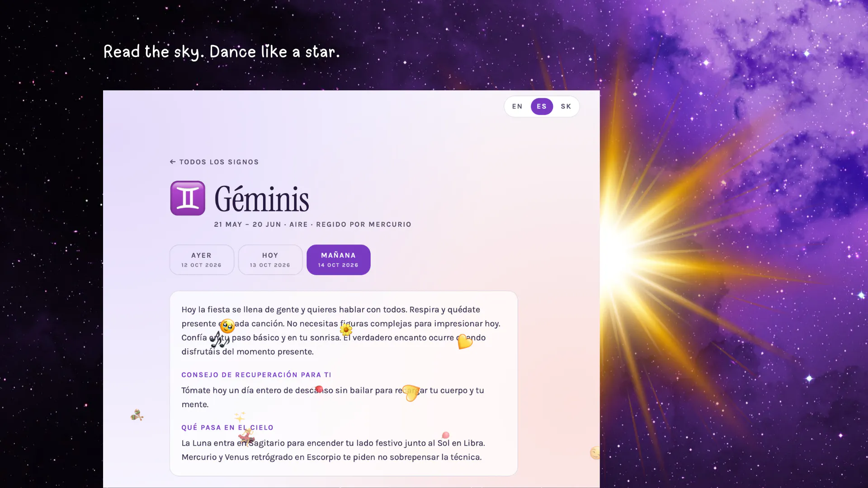Click the Géminis heading text

[262, 199]
